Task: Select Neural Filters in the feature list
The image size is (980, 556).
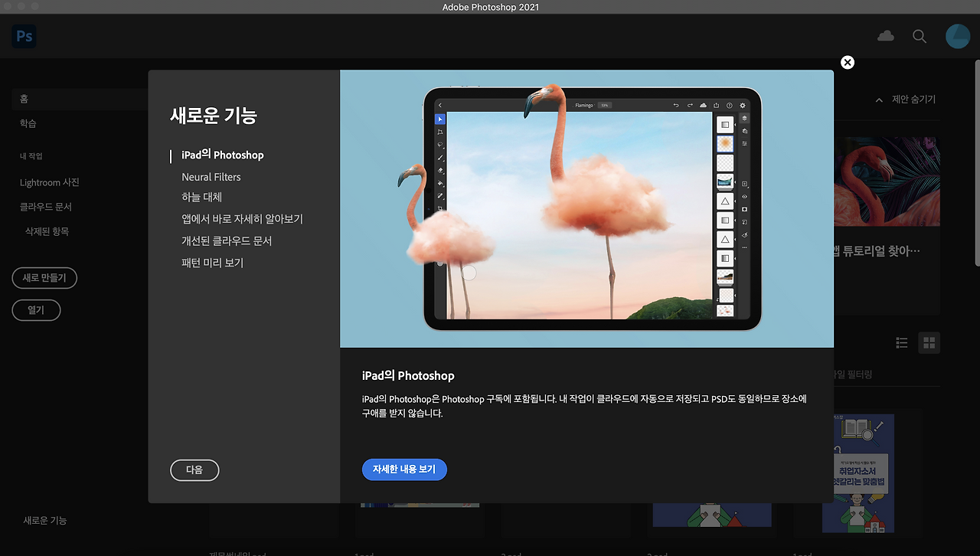Action: (211, 177)
